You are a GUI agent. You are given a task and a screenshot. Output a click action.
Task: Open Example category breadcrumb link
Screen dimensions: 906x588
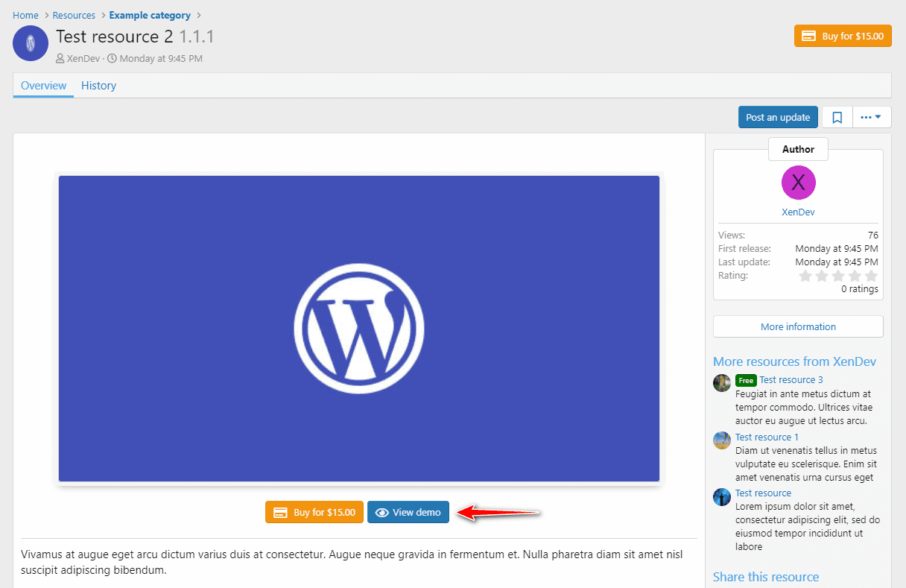pos(150,15)
